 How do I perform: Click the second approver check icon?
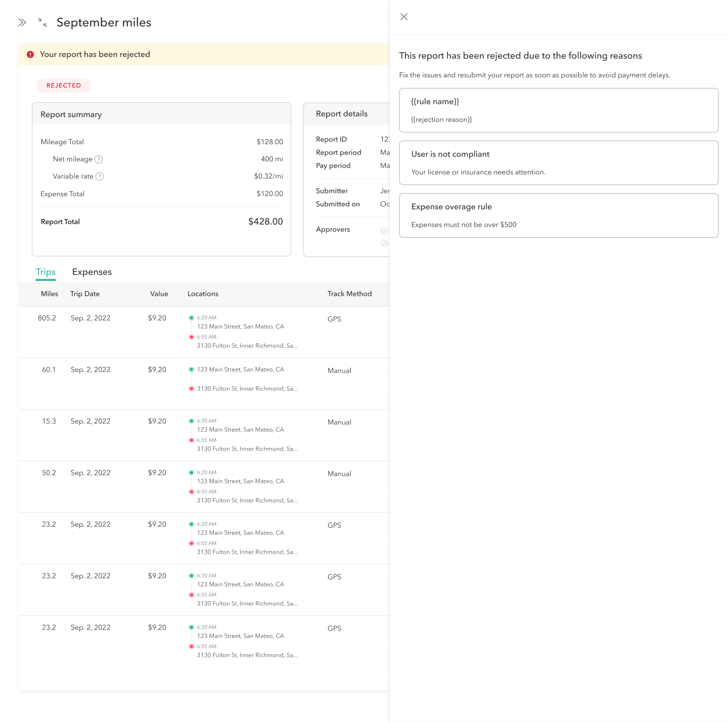click(x=384, y=243)
